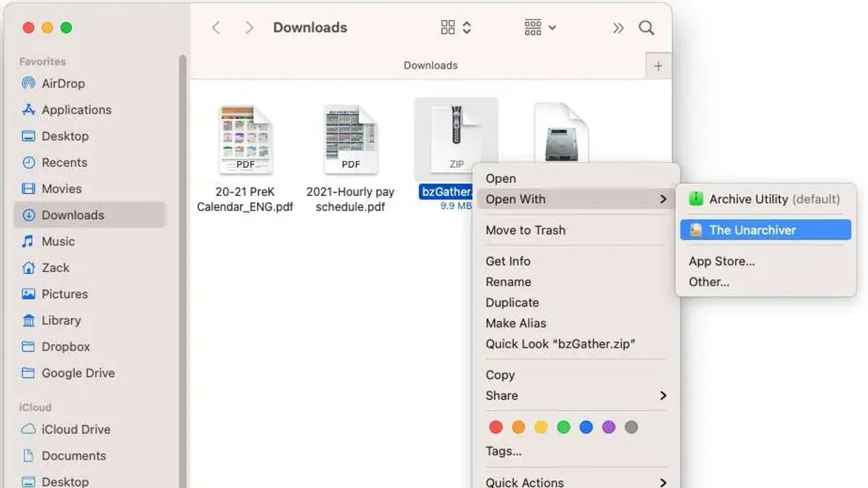
Task: Apply the orange tag color
Action: coord(518,427)
